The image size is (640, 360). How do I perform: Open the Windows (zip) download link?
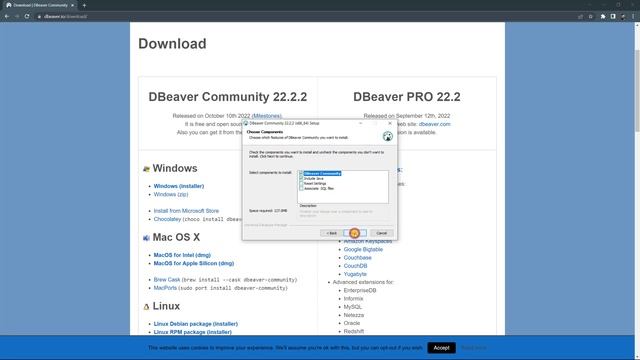(x=171, y=194)
